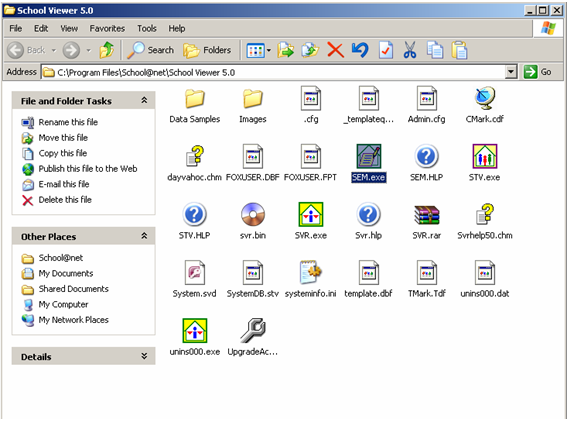Image resolution: width=571 pixels, height=426 pixels.
Task: Expand the Details panel
Action: point(144,356)
